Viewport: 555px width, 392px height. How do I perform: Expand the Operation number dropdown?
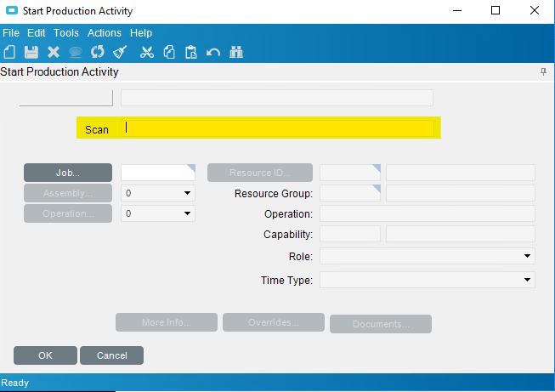coord(187,213)
